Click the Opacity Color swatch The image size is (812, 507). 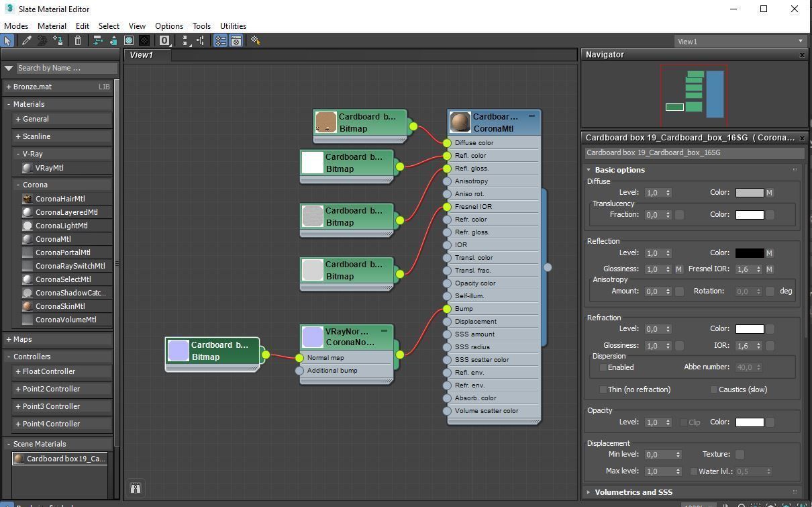[750, 422]
